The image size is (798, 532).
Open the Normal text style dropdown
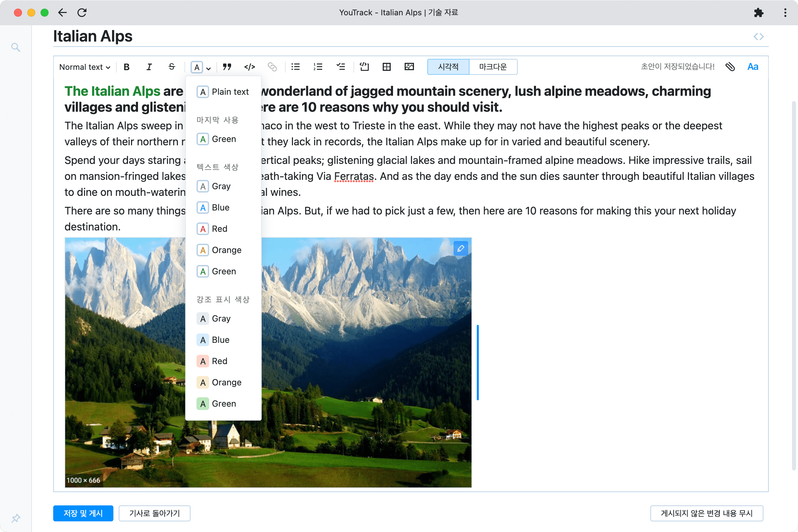click(x=84, y=67)
